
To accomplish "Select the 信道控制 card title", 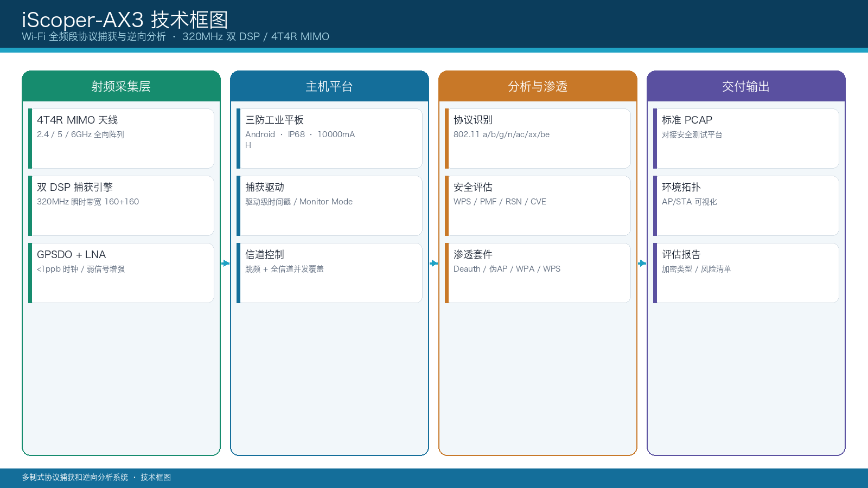I will point(265,254).
